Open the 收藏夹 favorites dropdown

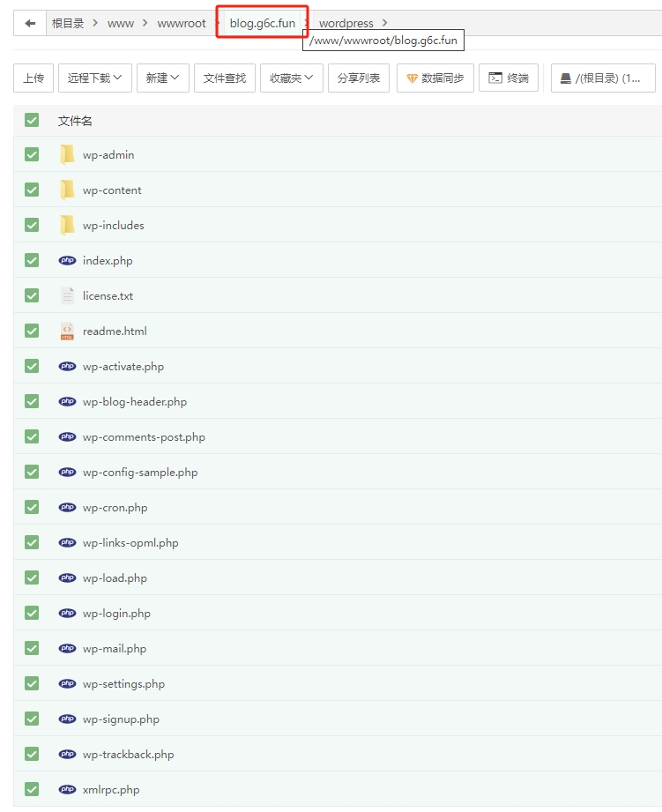point(292,78)
